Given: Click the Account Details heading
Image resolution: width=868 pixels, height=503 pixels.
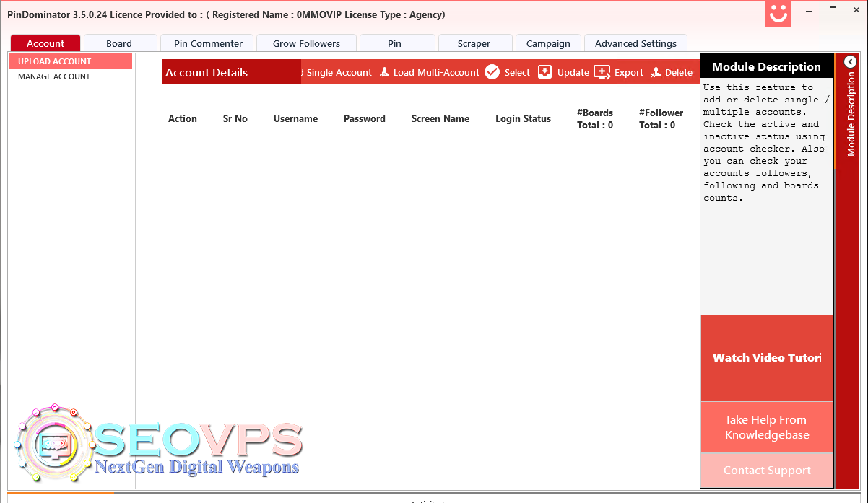Looking at the screenshot, I should [207, 72].
